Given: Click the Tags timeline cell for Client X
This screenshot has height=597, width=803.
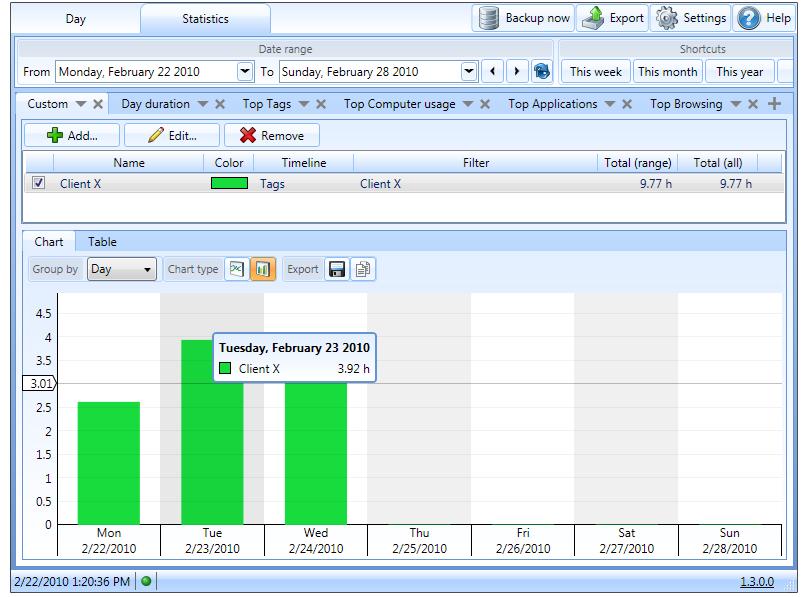Looking at the screenshot, I should point(272,184).
